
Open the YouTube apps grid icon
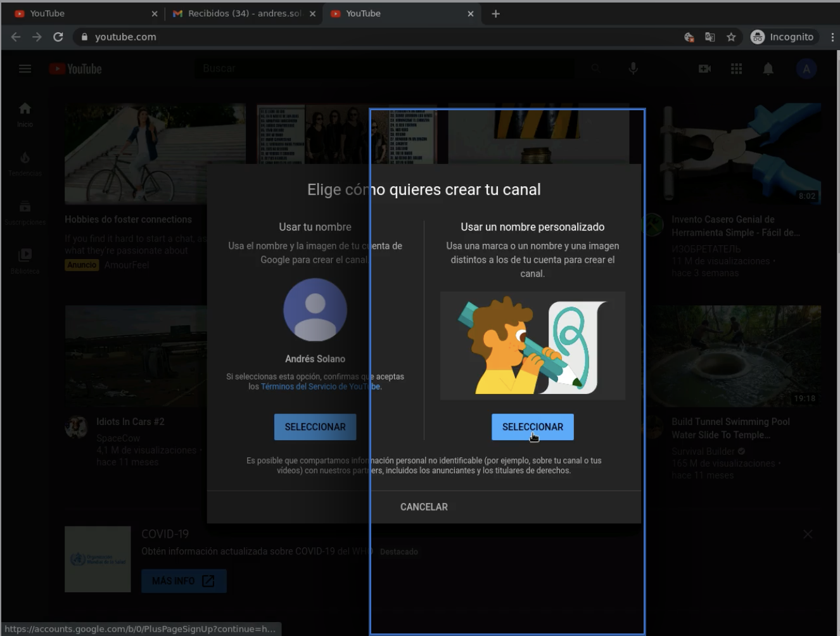pos(736,68)
